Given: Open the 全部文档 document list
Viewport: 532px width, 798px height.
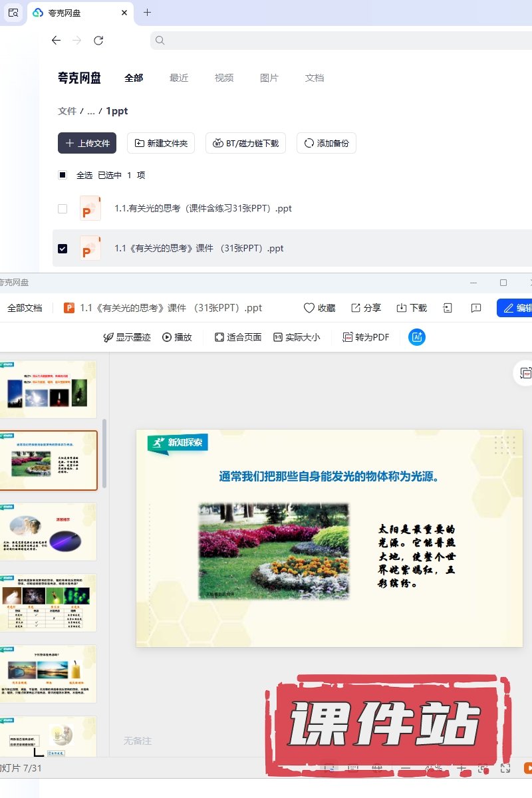Looking at the screenshot, I should tap(25, 308).
